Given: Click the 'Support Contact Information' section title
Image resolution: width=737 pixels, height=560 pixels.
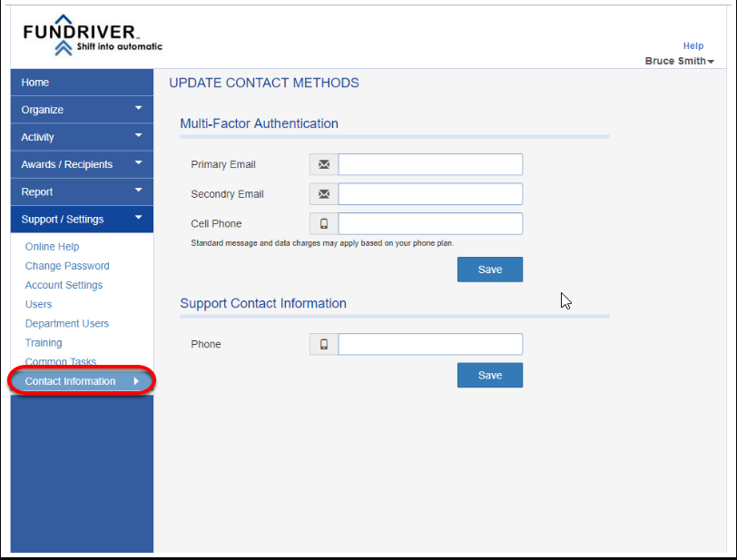Looking at the screenshot, I should pos(263,304).
